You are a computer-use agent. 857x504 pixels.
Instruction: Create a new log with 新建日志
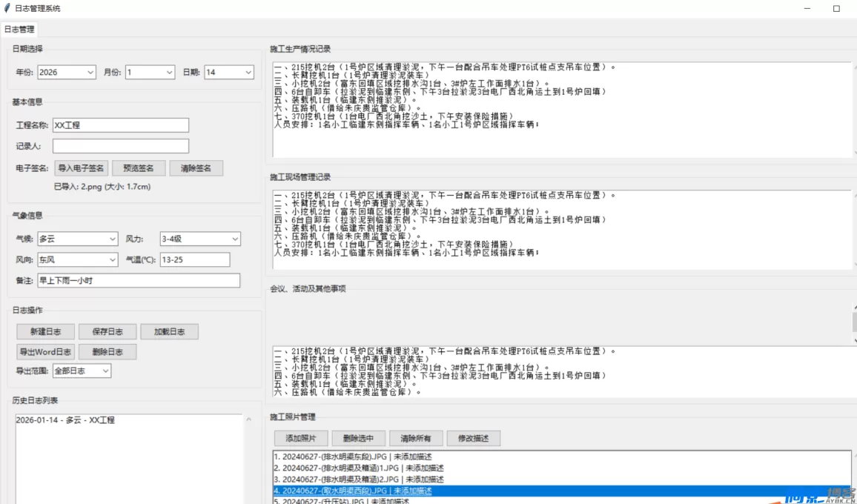45,331
